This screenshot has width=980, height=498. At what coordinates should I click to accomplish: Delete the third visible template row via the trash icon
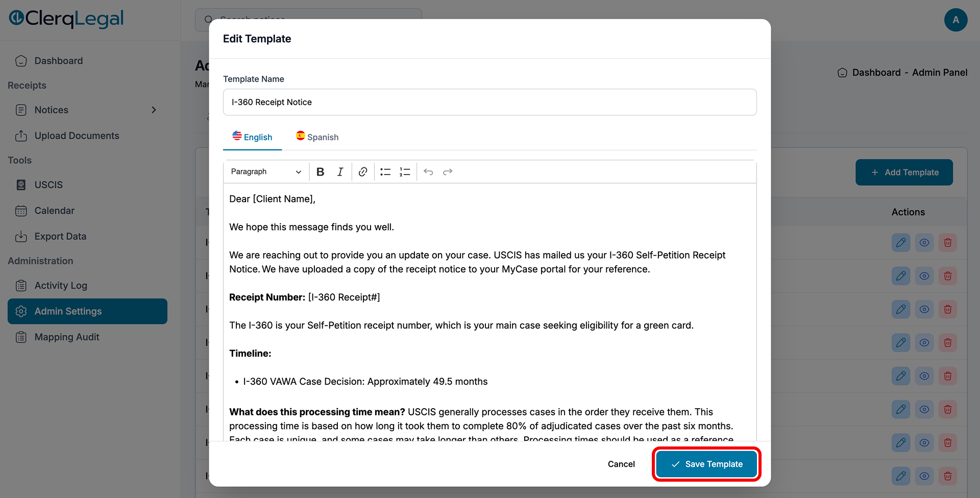click(948, 309)
